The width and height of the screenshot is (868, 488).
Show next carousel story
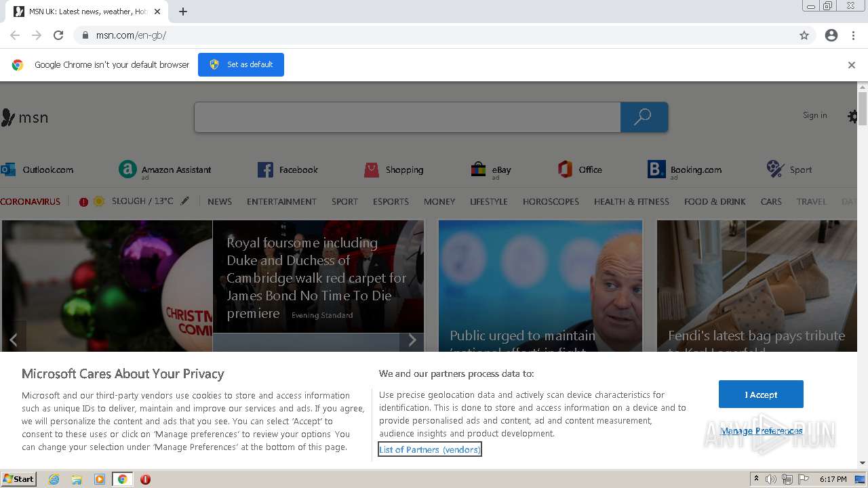click(x=412, y=340)
